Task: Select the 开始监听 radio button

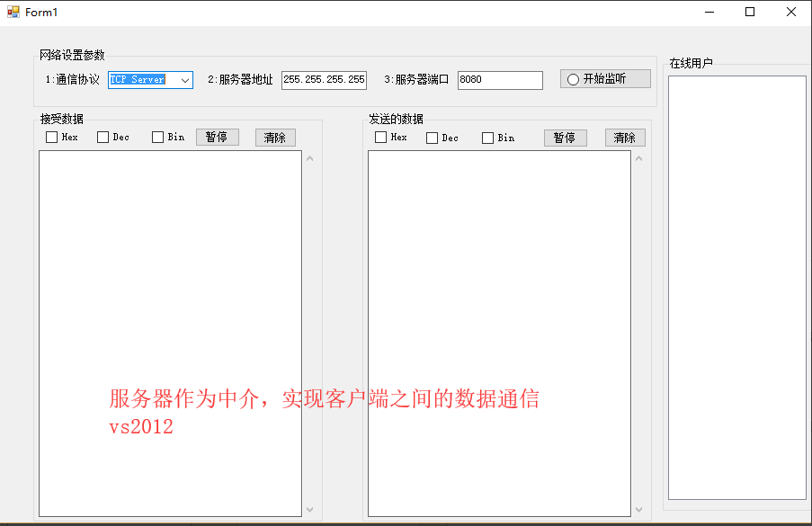Action: tap(573, 79)
